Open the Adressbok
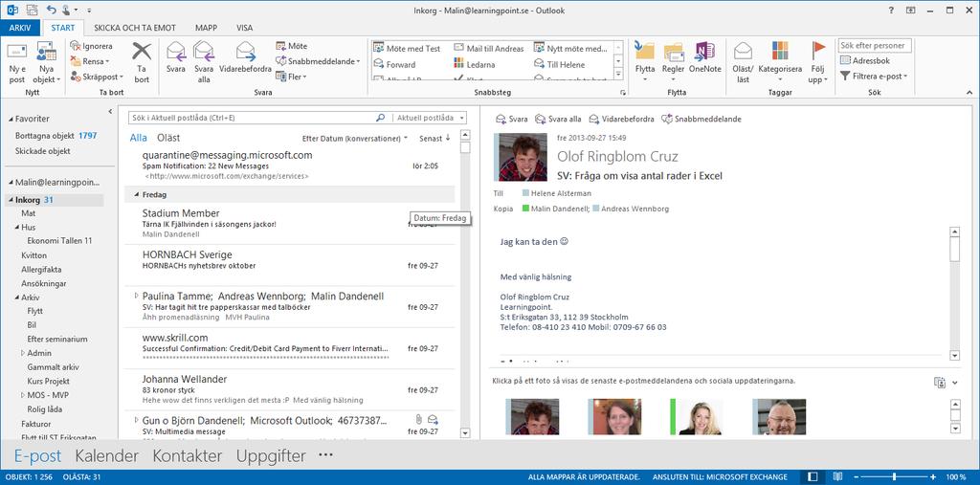980x485 pixels. [x=865, y=60]
